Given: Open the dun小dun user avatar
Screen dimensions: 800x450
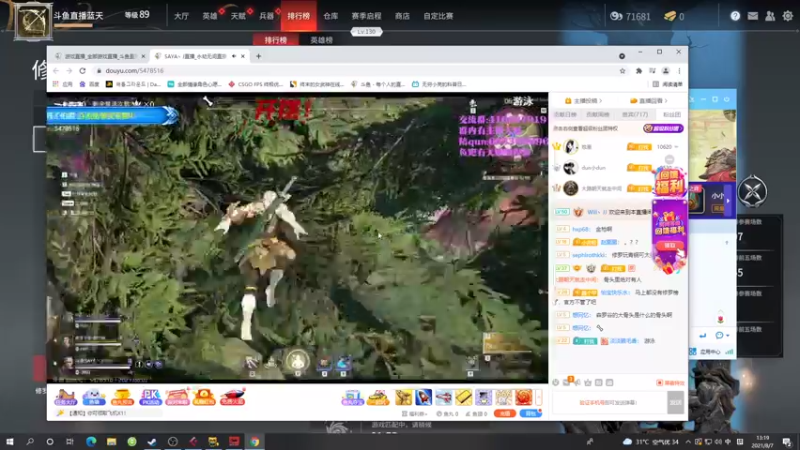Looking at the screenshot, I should point(570,168).
